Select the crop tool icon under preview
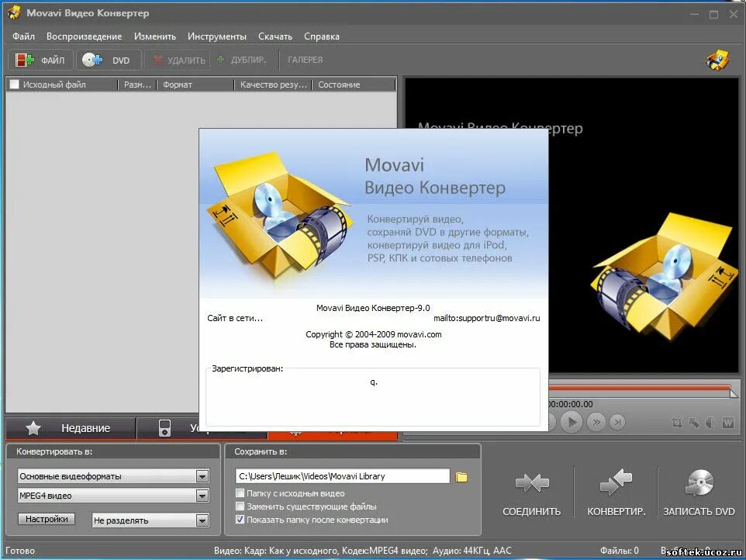Viewport: 746px width, 560px height. [676, 423]
